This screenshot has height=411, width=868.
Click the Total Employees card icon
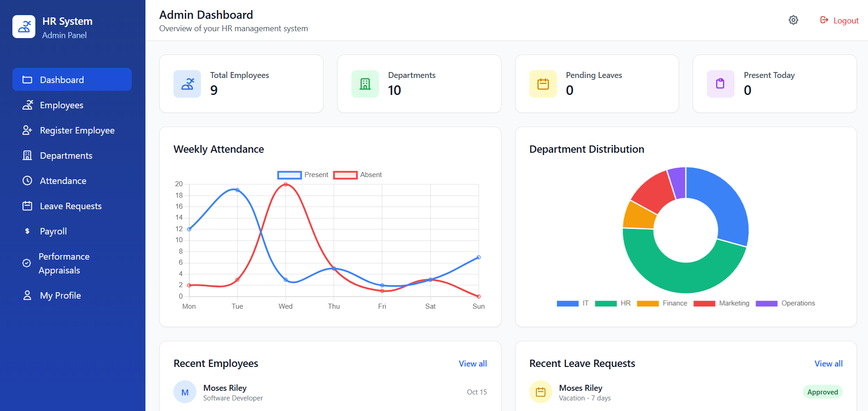pos(187,84)
